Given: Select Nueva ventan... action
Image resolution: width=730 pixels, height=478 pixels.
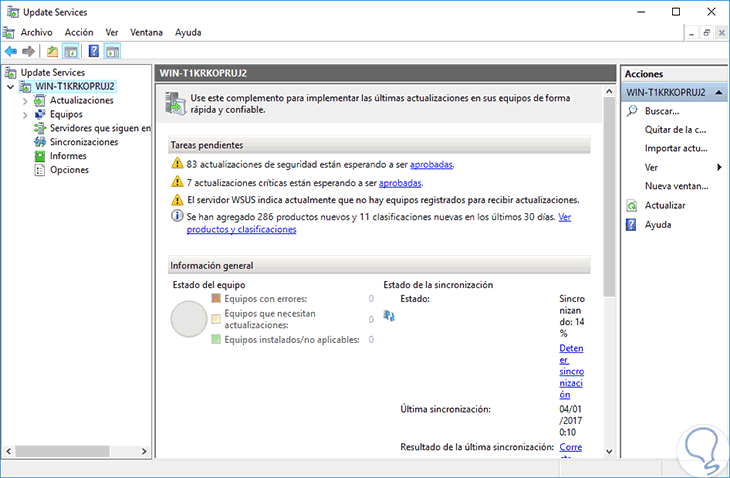Looking at the screenshot, I should pyautogui.click(x=676, y=186).
